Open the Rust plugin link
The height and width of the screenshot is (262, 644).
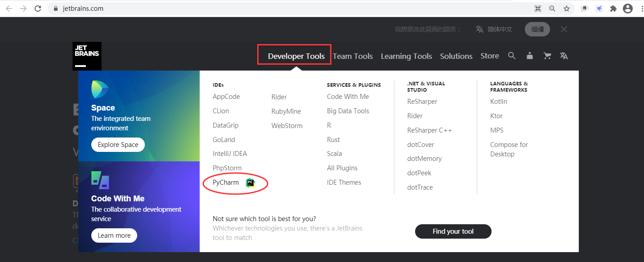click(x=333, y=140)
